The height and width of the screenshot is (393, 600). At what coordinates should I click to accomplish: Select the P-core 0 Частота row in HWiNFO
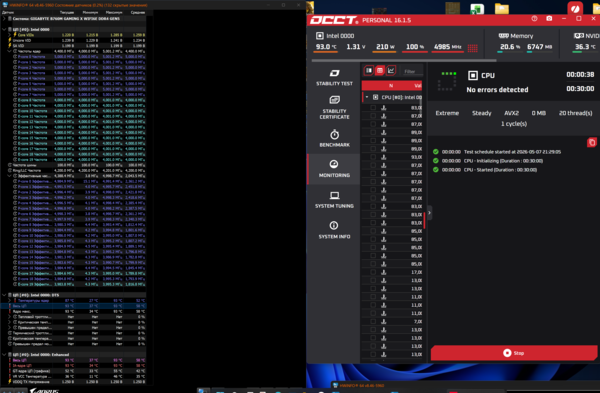79,56
